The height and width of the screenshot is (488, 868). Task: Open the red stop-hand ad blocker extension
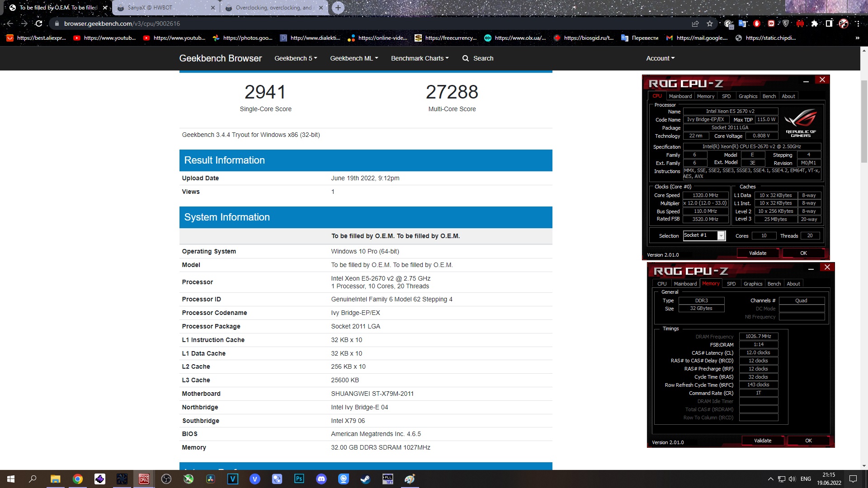click(757, 23)
